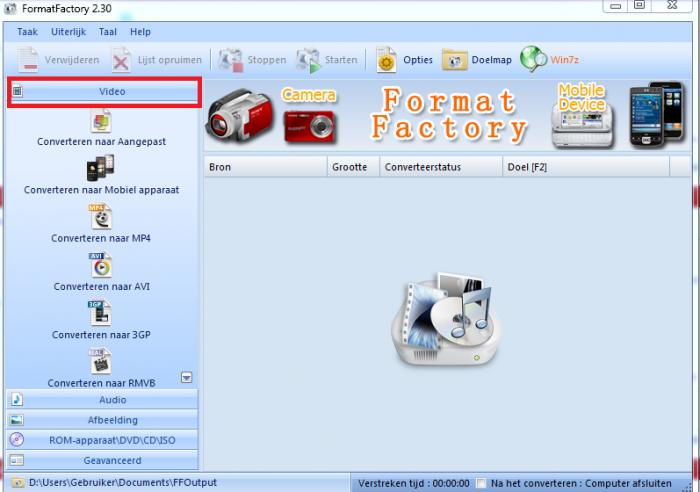Click the Converteren naar Mobiel apparaat text

click(x=101, y=190)
